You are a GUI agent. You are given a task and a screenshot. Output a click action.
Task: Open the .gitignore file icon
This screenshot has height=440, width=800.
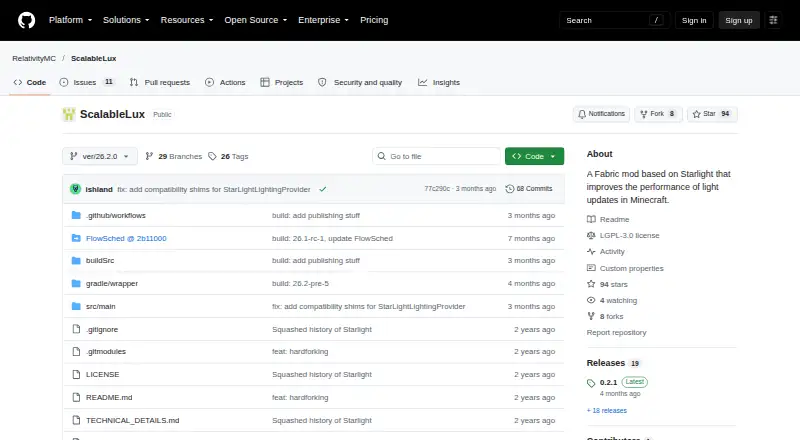pos(76,329)
